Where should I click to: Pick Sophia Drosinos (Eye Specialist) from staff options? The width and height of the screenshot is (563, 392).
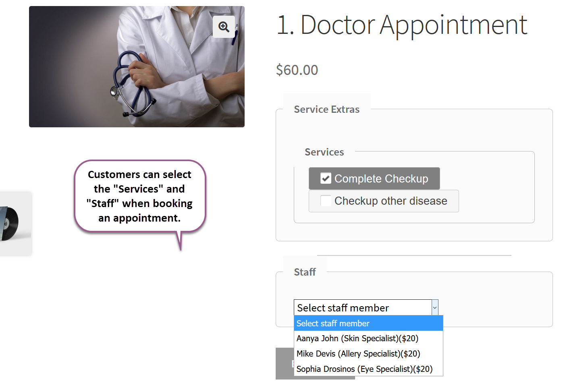(364, 369)
